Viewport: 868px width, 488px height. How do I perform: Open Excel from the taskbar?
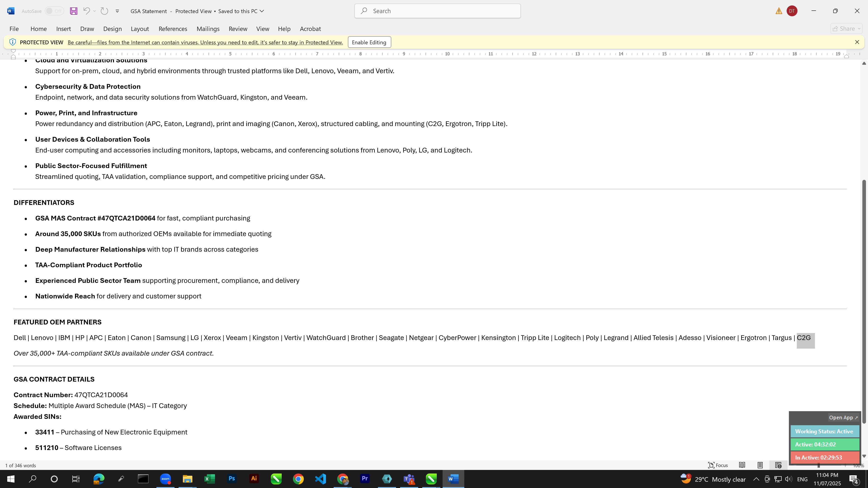point(210,479)
